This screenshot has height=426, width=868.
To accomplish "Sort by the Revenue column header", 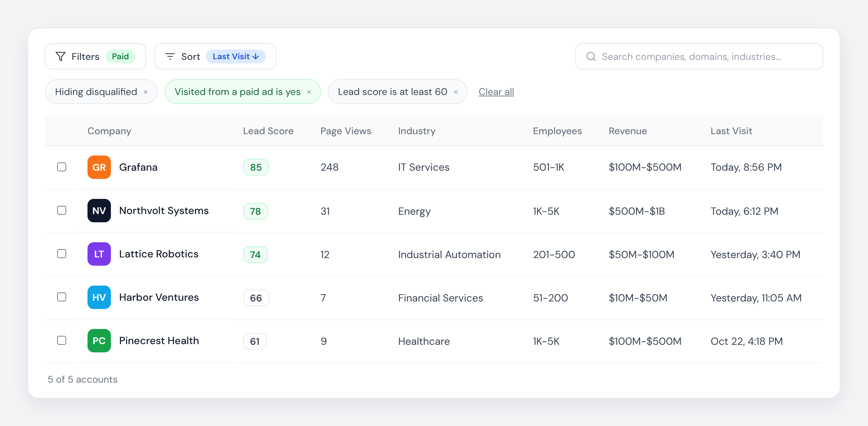I will (x=628, y=131).
